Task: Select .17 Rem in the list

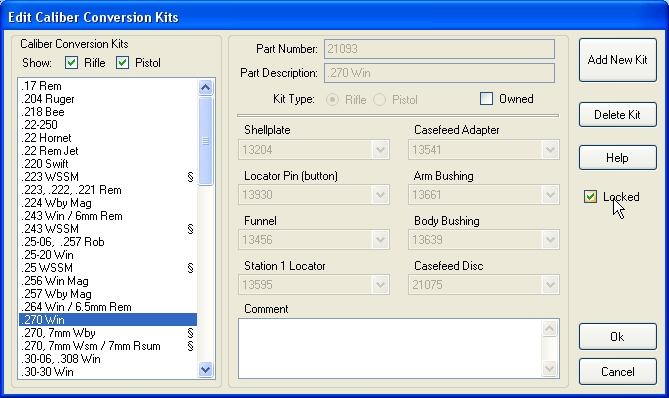Action: point(108,86)
